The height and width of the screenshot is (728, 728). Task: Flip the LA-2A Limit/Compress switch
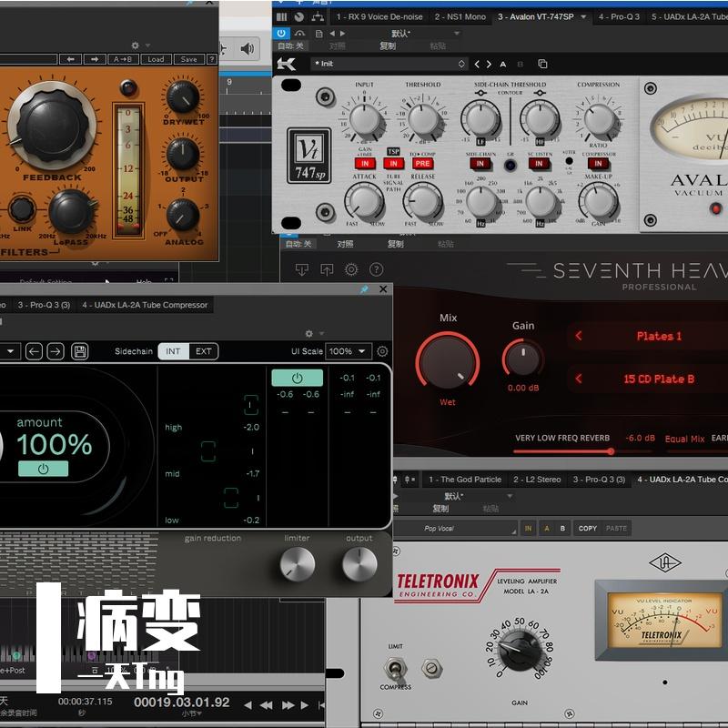[x=397, y=670]
